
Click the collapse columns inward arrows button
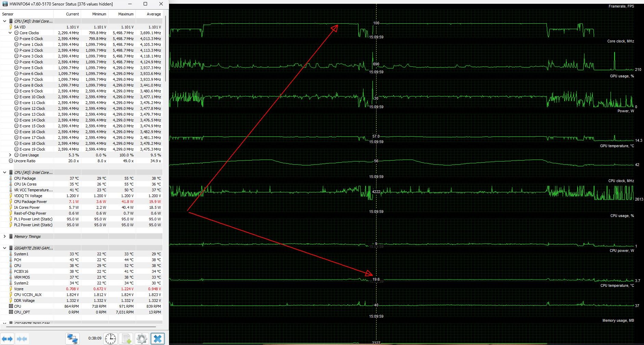22,339
